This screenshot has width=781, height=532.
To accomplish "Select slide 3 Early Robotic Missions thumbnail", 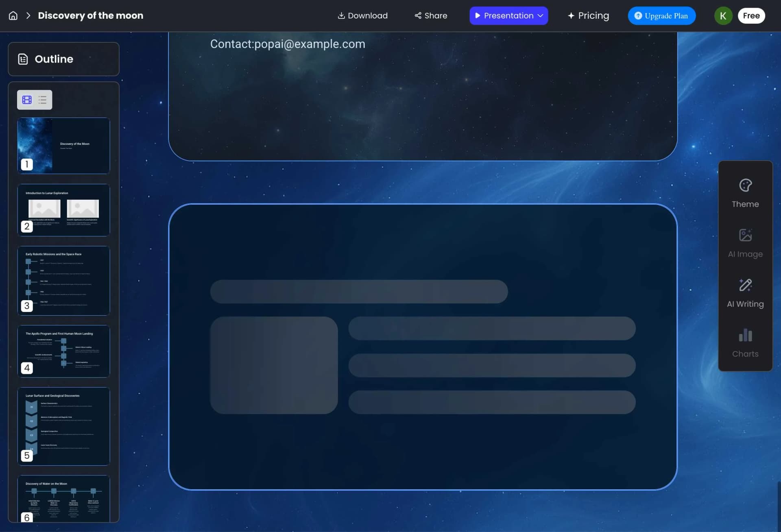I will pyautogui.click(x=64, y=280).
